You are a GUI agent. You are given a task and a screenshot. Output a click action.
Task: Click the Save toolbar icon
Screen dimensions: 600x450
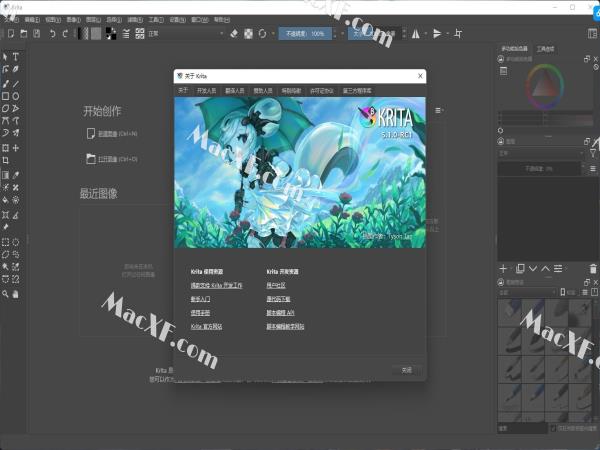pos(36,34)
